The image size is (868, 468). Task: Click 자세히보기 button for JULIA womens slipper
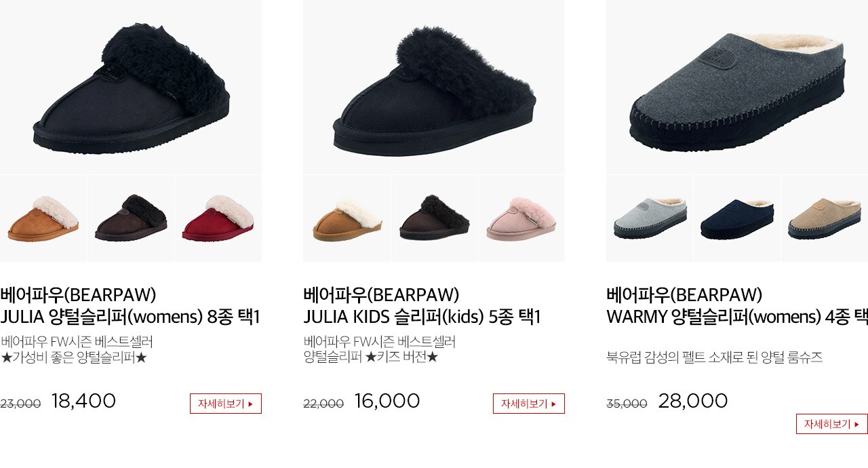pyautogui.click(x=226, y=404)
